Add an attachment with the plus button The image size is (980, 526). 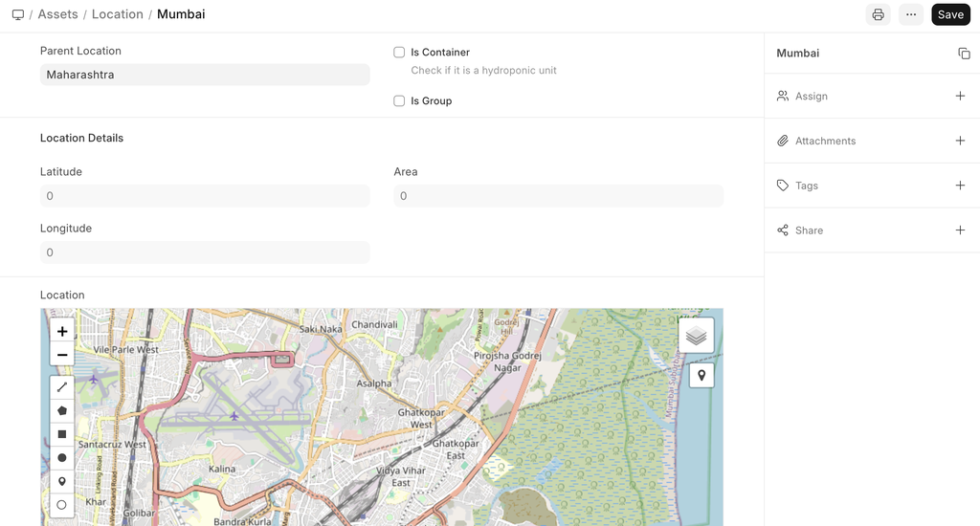click(960, 142)
